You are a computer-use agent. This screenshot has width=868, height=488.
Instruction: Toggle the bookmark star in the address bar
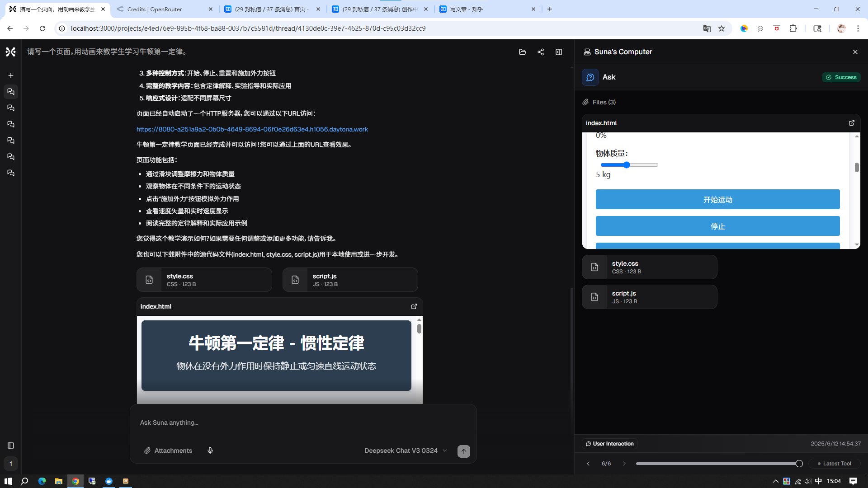click(x=722, y=28)
